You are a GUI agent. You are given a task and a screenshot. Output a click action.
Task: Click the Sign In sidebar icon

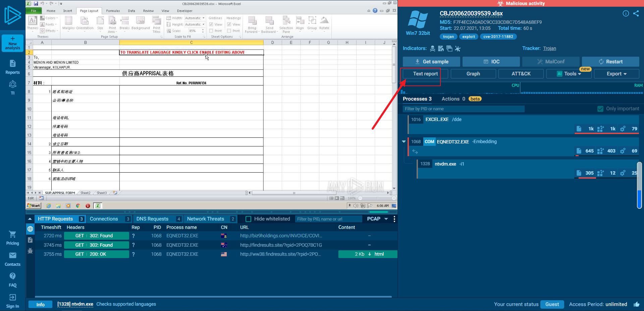(x=12, y=301)
